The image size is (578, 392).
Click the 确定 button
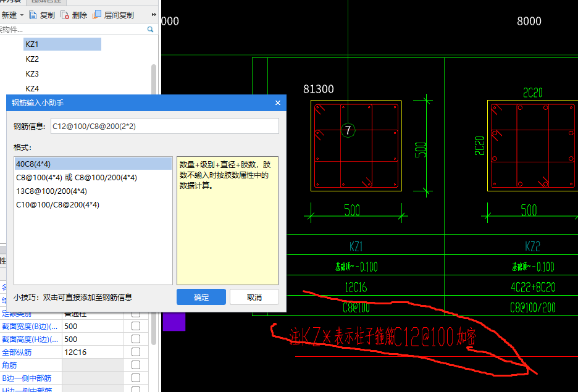coord(201,297)
